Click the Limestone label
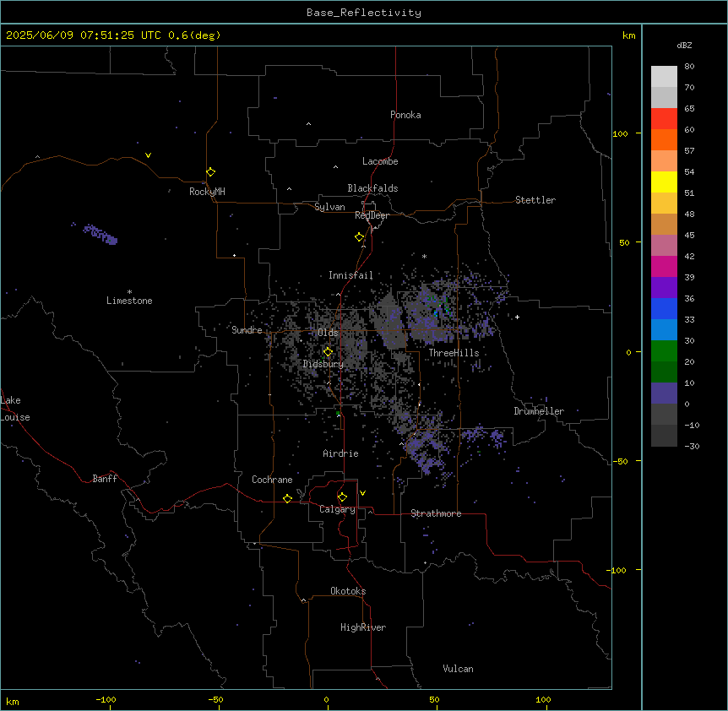This screenshot has height=711, width=728. click(129, 301)
